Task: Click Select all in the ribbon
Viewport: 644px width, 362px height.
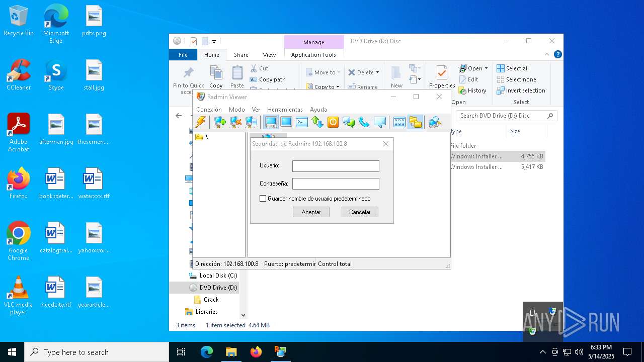Action: 513,68
